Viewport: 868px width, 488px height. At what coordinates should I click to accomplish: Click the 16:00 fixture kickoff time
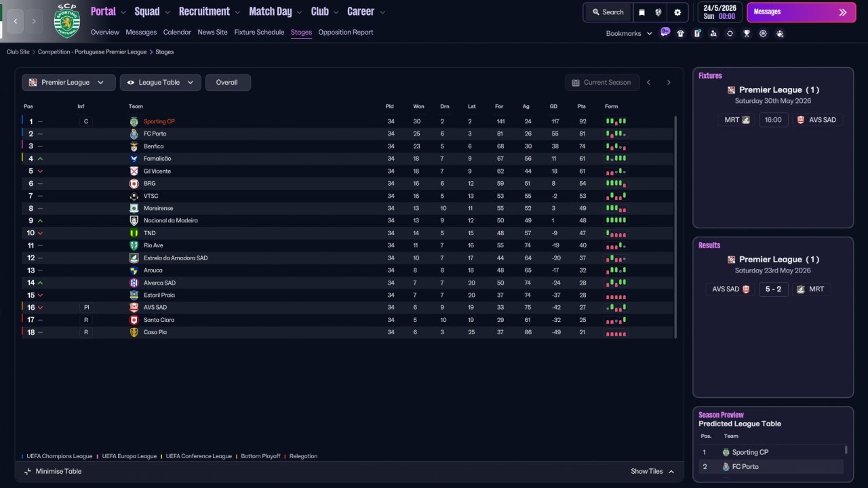click(773, 120)
